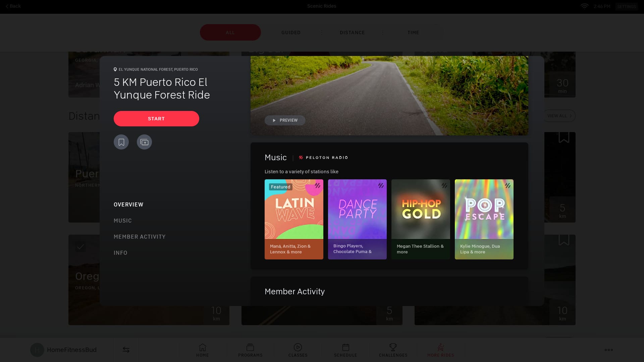Image resolution: width=644 pixels, height=362 pixels.
Task: Go back using the Back chevron
Action: (13, 6)
